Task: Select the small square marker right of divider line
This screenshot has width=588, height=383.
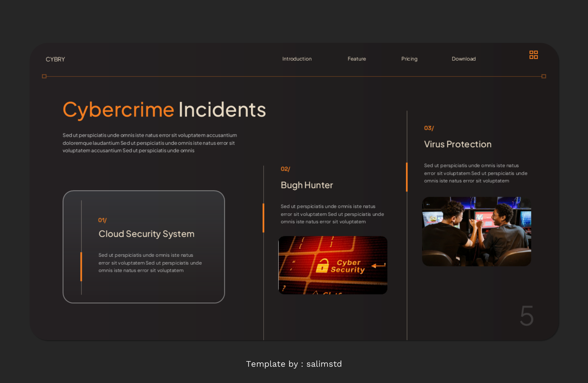Action: coord(543,76)
